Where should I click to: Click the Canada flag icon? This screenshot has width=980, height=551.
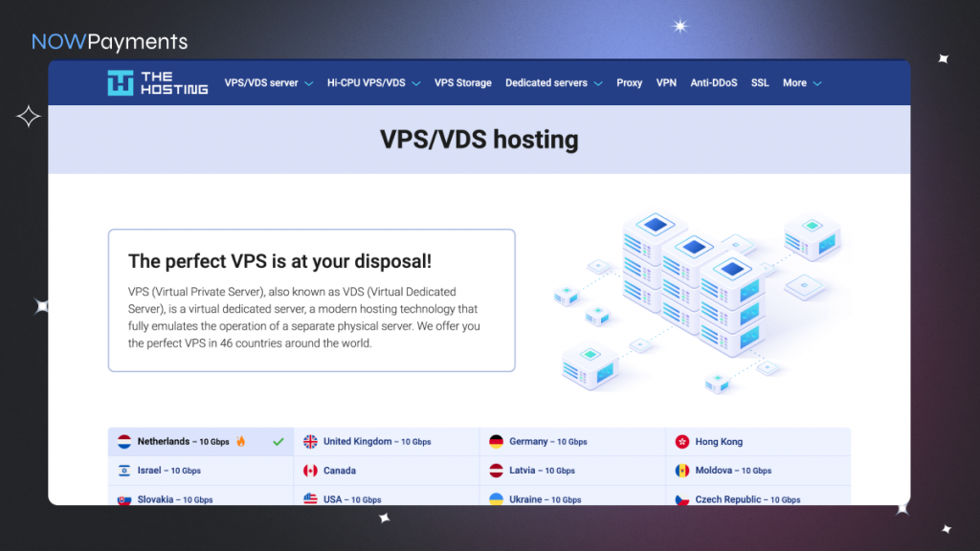point(310,471)
